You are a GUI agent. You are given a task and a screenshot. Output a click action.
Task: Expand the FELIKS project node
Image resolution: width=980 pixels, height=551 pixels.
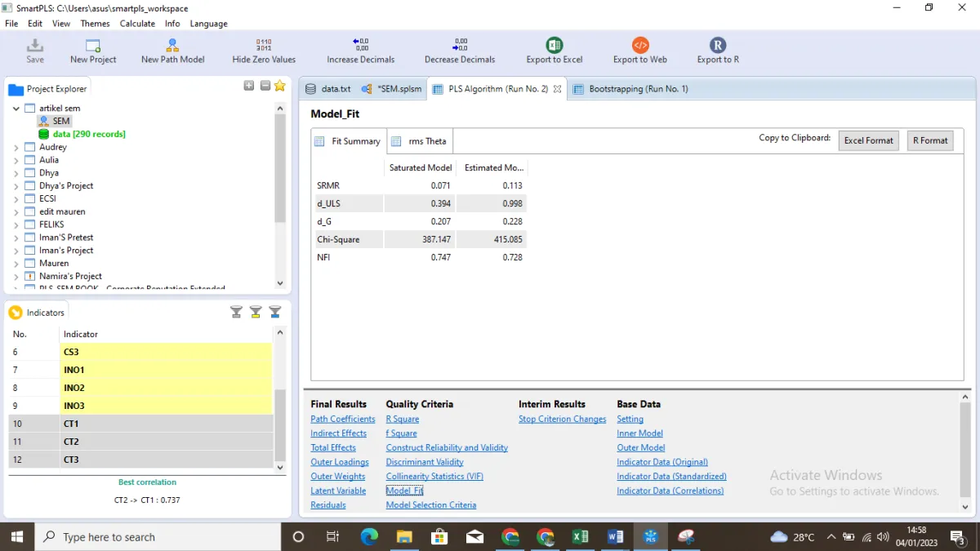[16, 224]
